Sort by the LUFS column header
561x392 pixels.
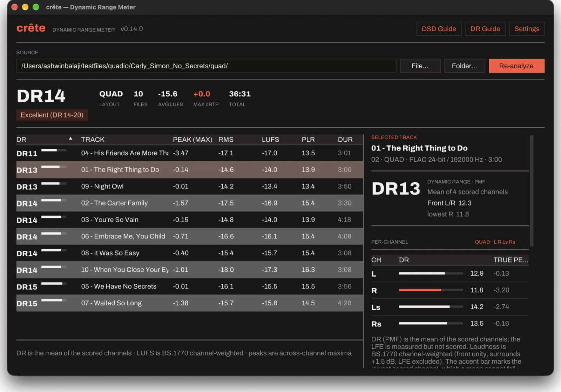(x=270, y=140)
